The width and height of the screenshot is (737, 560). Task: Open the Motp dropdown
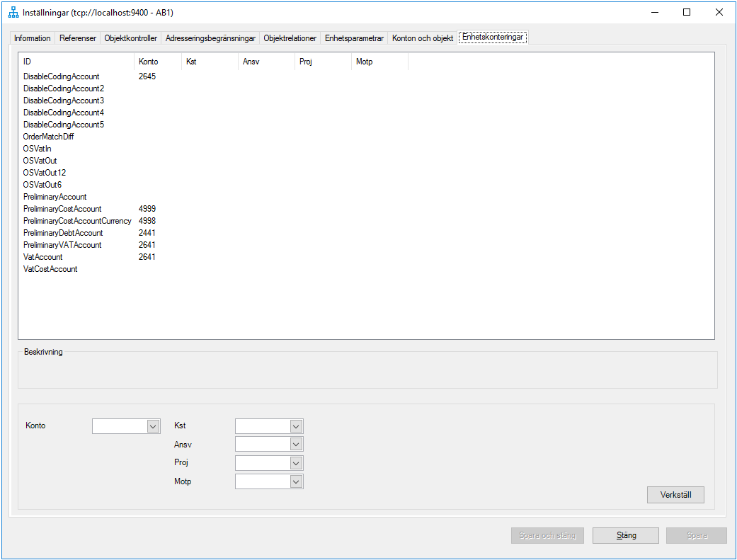click(297, 481)
